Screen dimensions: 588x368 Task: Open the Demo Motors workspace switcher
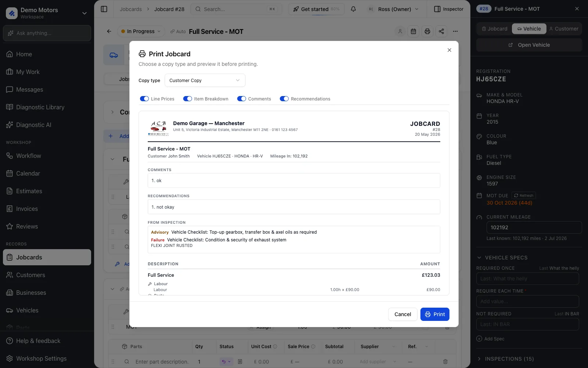click(x=47, y=13)
